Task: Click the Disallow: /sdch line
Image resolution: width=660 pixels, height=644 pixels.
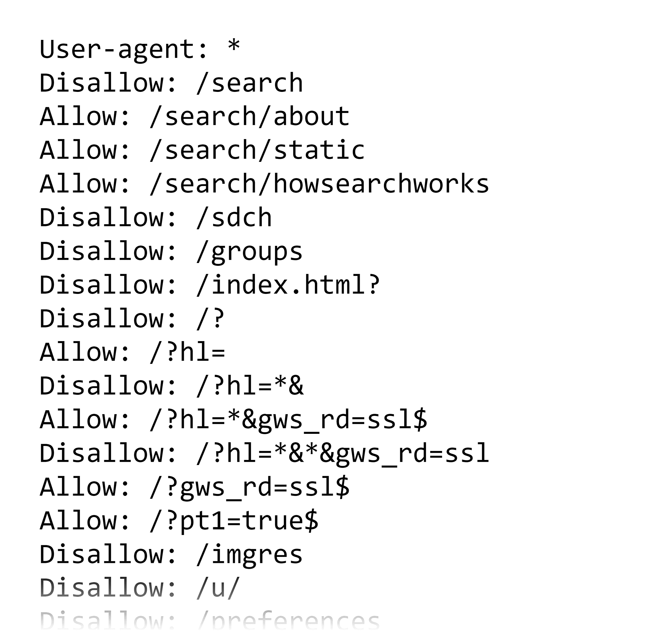Action: click(155, 218)
